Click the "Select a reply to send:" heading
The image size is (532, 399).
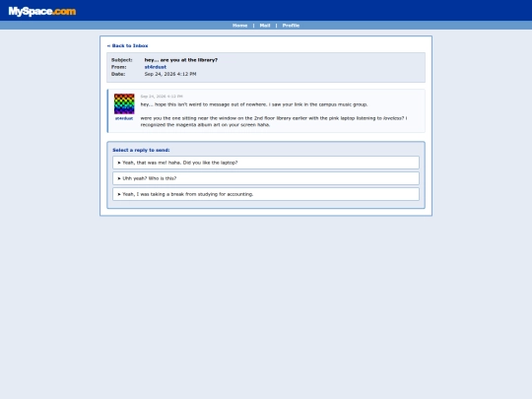pos(141,150)
